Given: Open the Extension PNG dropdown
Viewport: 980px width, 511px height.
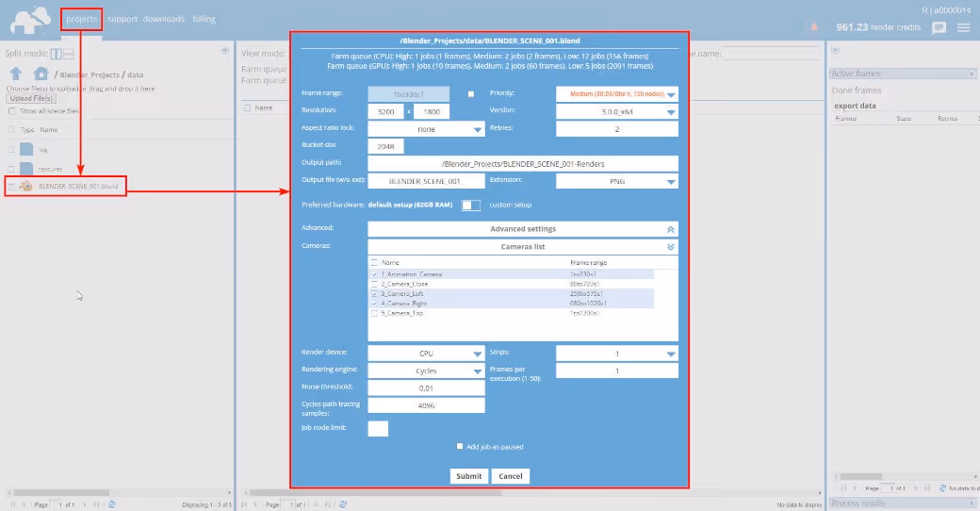Looking at the screenshot, I should pos(617,181).
